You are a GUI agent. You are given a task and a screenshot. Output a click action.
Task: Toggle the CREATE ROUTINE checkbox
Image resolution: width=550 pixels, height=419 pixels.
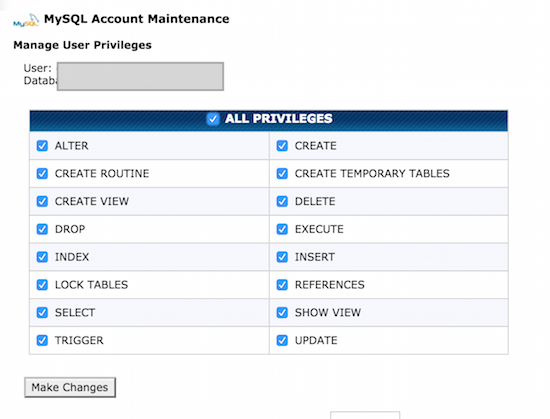pyautogui.click(x=42, y=173)
